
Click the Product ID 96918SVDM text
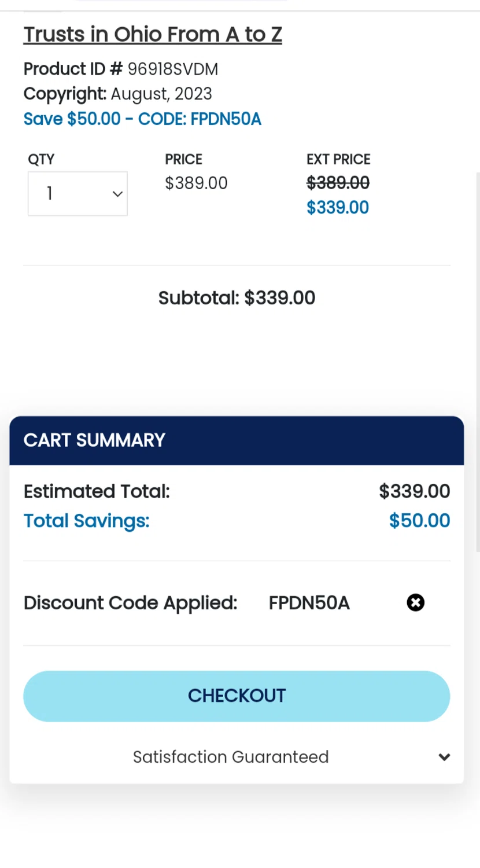[x=121, y=69]
